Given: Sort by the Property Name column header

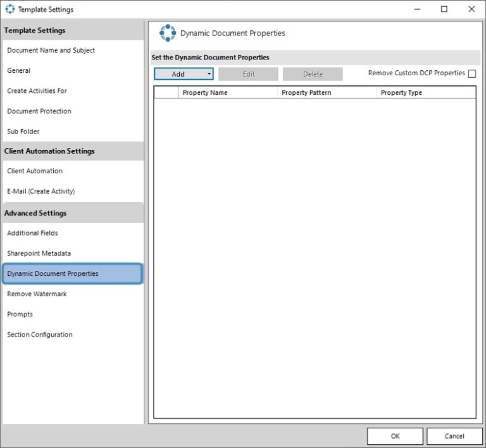Looking at the screenshot, I should click(x=205, y=93).
